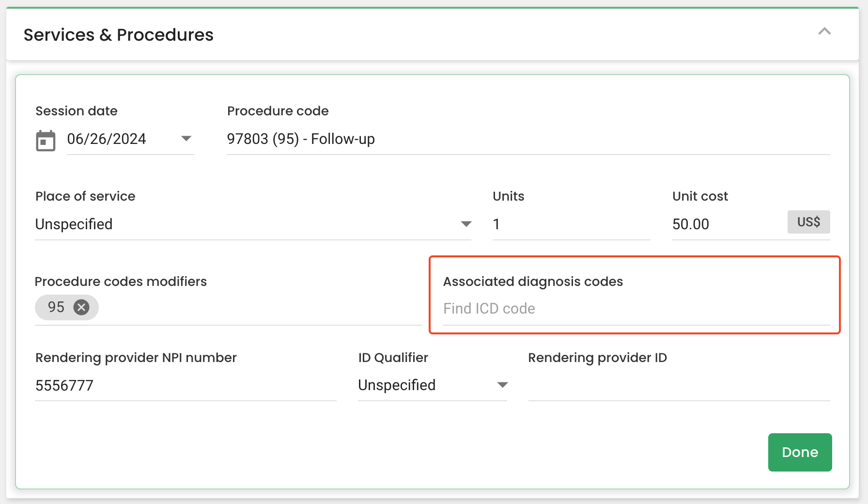Viewport: 868px width, 504px height.
Task: Click the Done button
Action: (799, 452)
